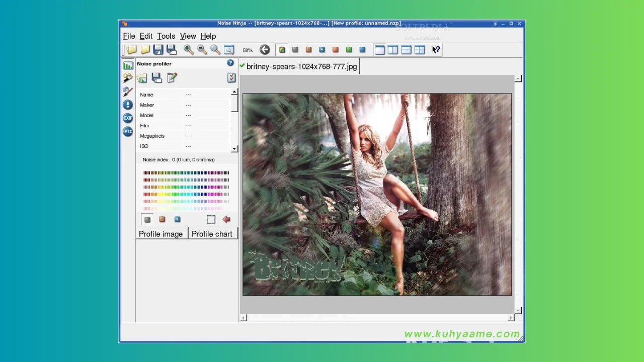Click the scroll up arrow of profile info list
This screenshot has height=362, width=644.
coord(234,92)
